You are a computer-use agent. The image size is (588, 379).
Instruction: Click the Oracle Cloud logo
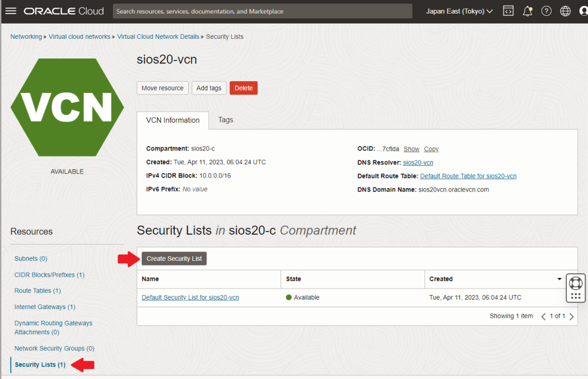pyautogui.click(x=64, y=11)
